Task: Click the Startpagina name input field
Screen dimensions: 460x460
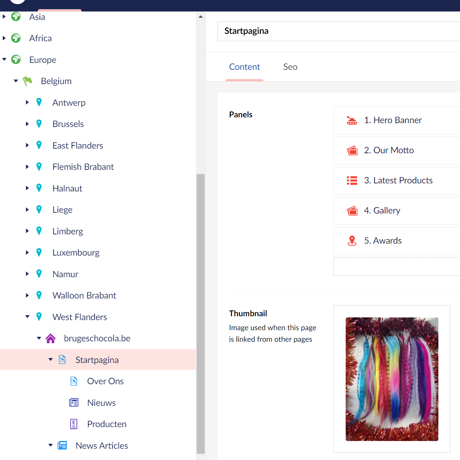Action: pyautogui.click(x=339, y=31)
